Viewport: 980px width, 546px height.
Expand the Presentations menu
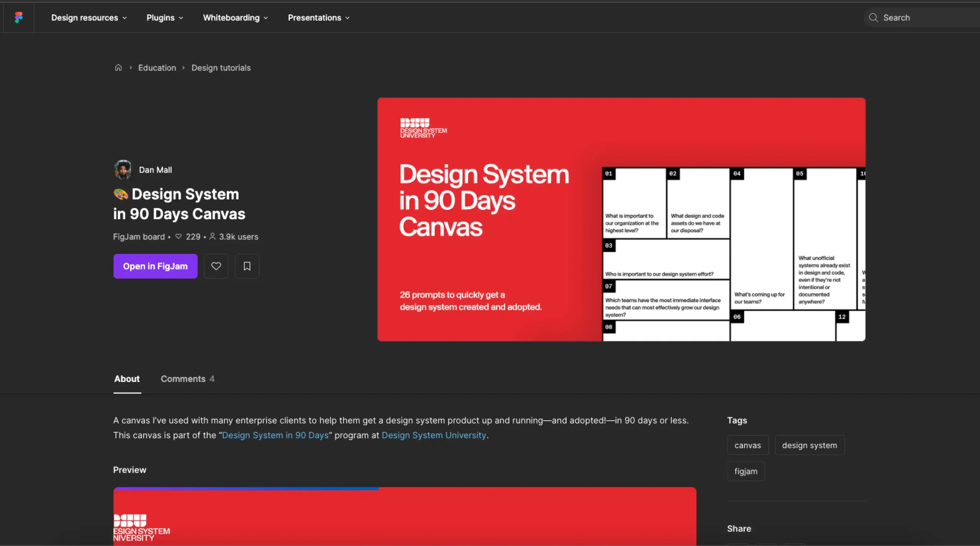click(x=318, y=18)
